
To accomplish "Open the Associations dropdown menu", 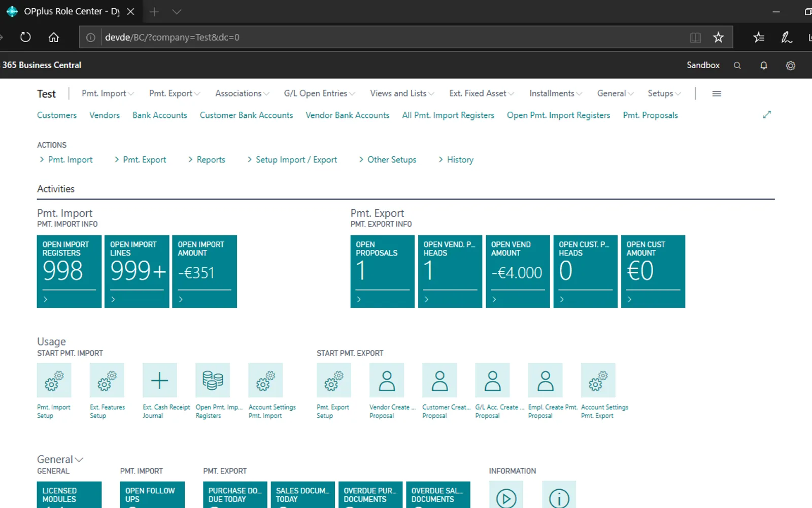I will [x=242, y=93].
